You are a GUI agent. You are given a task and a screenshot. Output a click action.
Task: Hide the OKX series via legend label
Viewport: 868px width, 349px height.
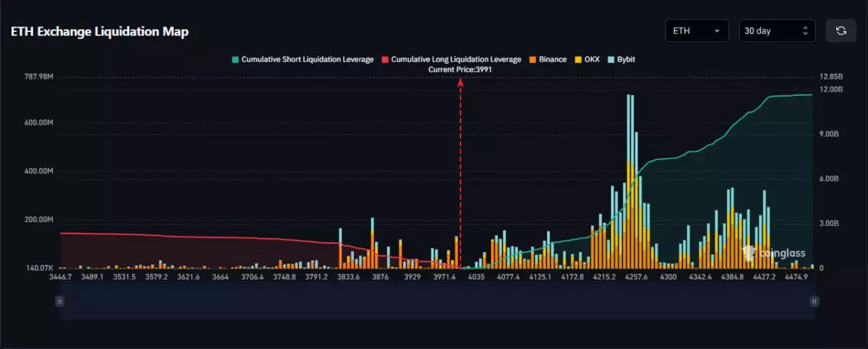tap(592, 59)
